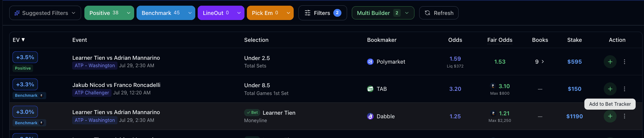Viewport: 644px width, 138px height.
Task: Expand the 9 books list
Action: pos(540,62)
